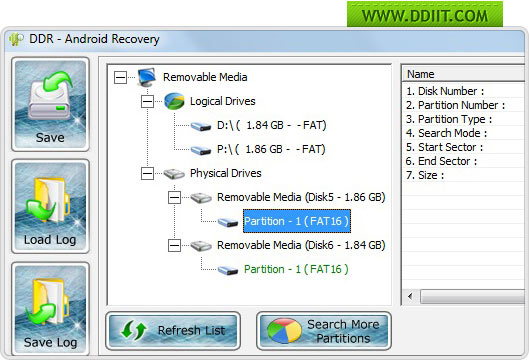Viewport: 529px width, 360px height.
Task: Collapse the Disk6 Removable Media node
Action: 174,245
